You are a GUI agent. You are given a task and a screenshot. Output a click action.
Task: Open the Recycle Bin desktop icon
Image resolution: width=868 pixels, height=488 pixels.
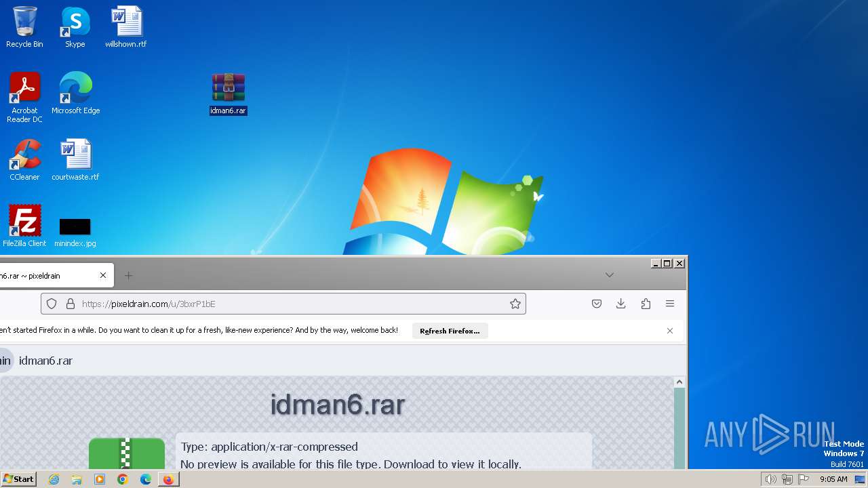coord(24,27)
